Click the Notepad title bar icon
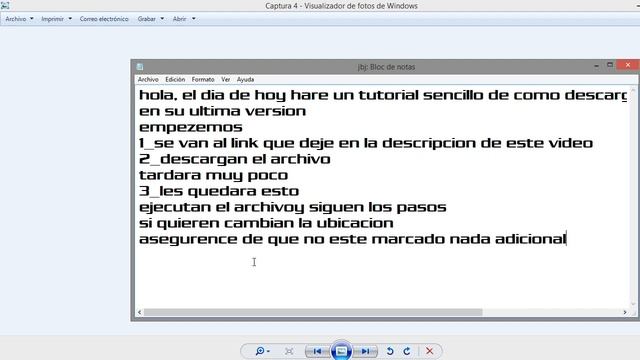 pos(140,67)
